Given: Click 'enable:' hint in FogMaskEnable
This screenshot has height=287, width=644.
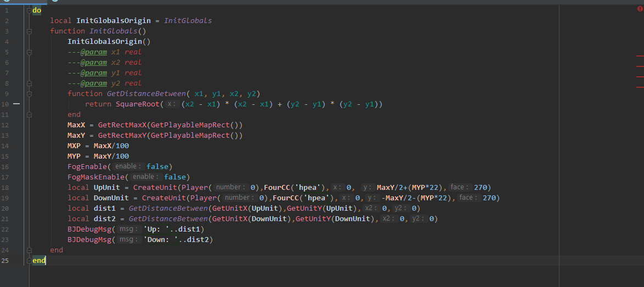Looking at the screenshot, I should [146, 177].
